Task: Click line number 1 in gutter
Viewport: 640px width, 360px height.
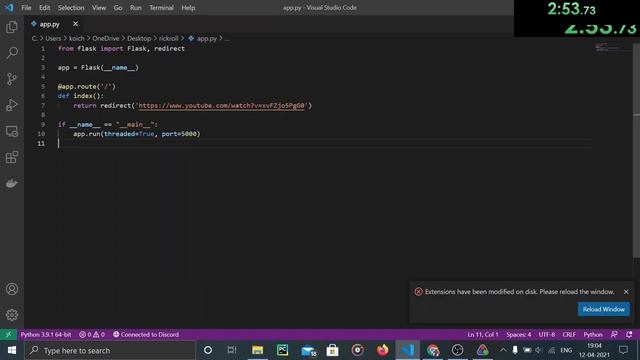Action: click(43, 49)
